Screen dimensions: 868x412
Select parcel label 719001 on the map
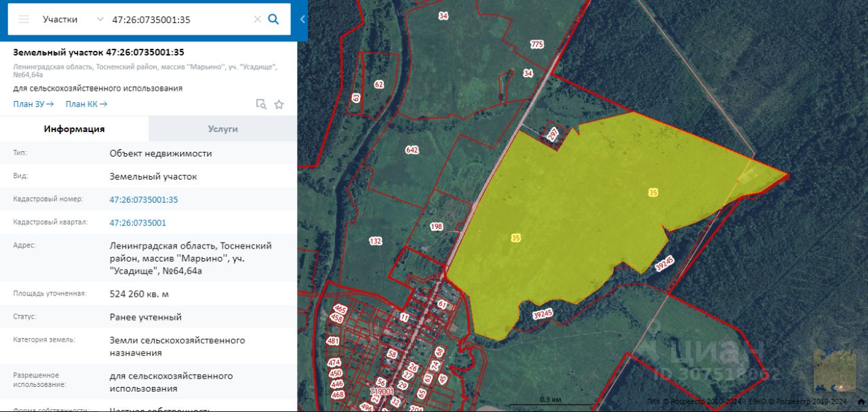point(382,392)
